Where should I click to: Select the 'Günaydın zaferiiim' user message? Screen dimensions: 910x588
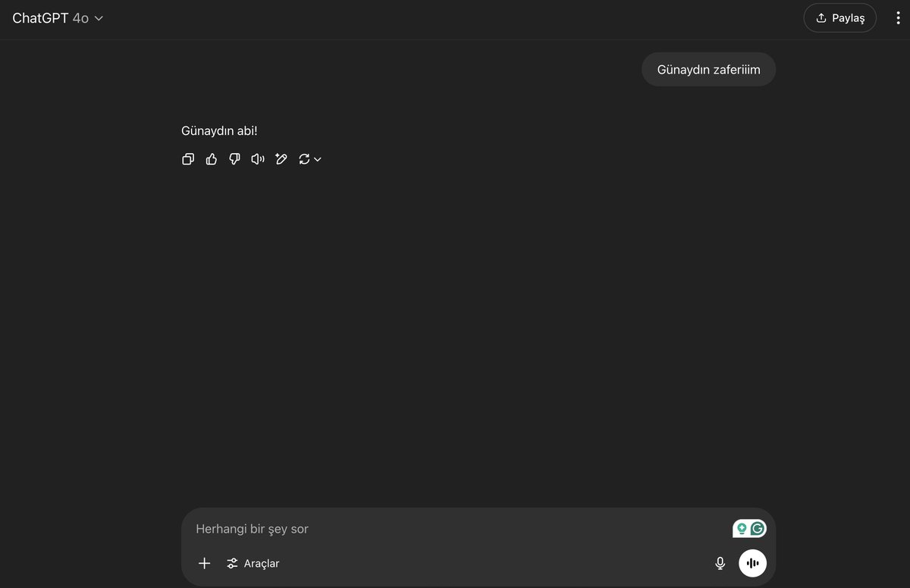point(708,70)
